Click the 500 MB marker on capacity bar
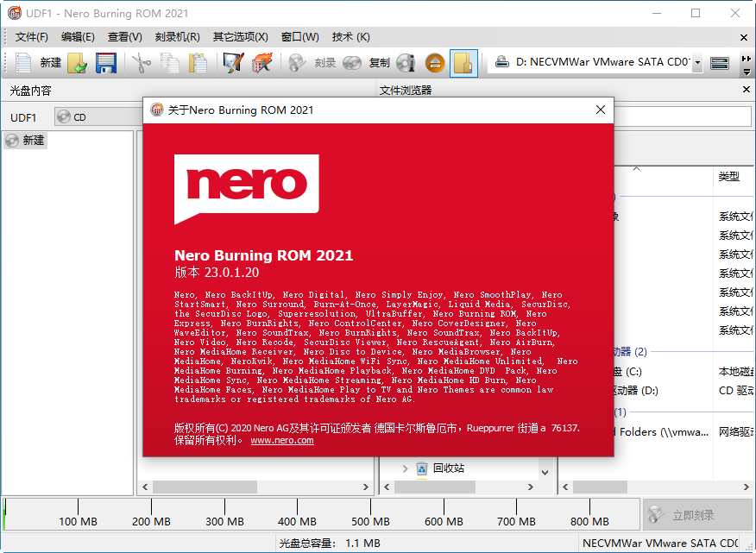 point(370,522)
